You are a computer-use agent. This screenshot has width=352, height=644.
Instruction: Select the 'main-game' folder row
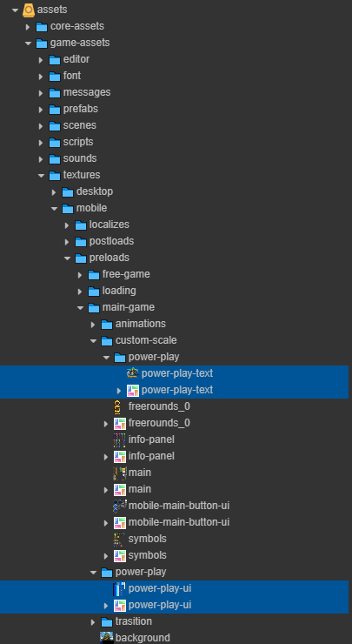pos(176,307)
